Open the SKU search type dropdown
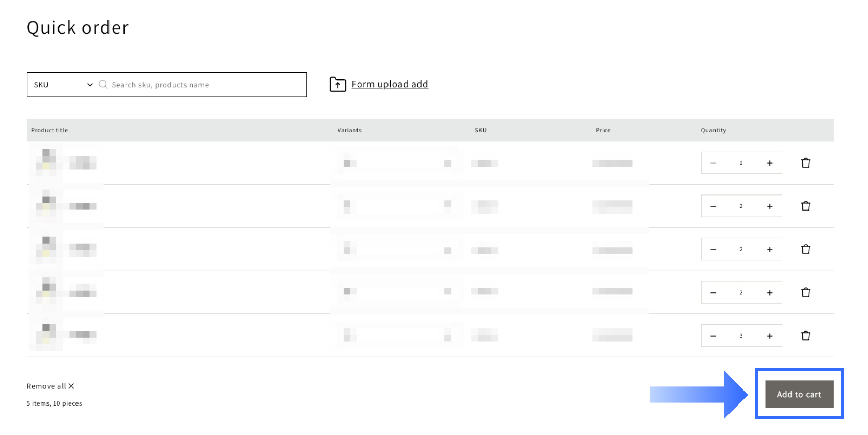This screenshot has height=435, width=868. (63, 85)
